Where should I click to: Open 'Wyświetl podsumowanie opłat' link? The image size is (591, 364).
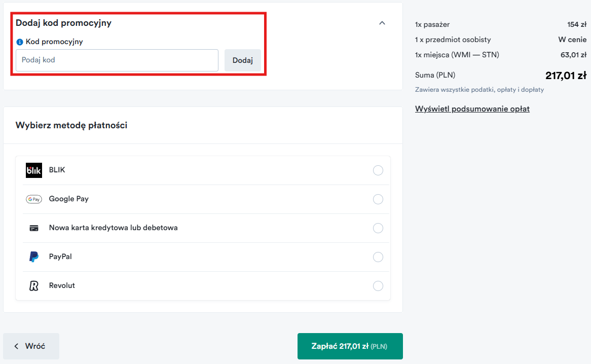point(472,109)
